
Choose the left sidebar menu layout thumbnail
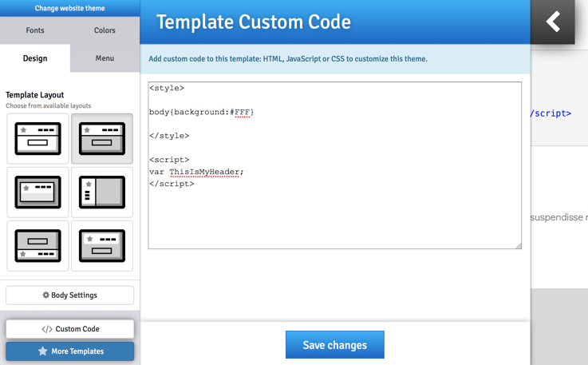click(x=102, y=192)
